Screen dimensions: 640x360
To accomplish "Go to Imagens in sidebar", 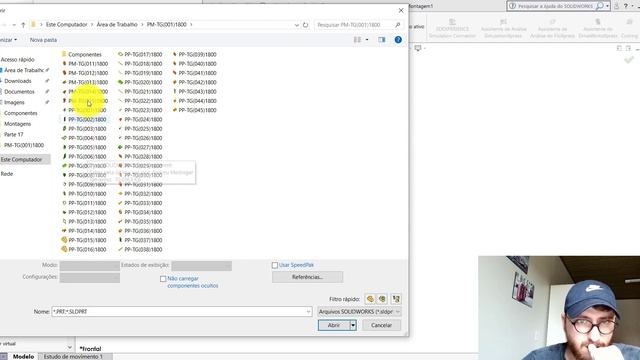I will tap(14, 102).
